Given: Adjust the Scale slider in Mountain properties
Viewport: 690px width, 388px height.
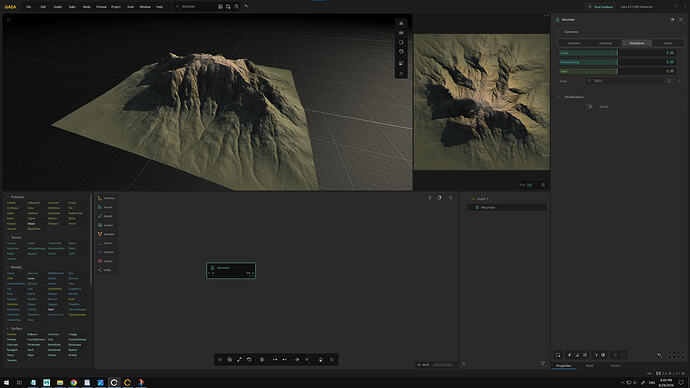Looking at the screenshot, I should coord(617,53).
